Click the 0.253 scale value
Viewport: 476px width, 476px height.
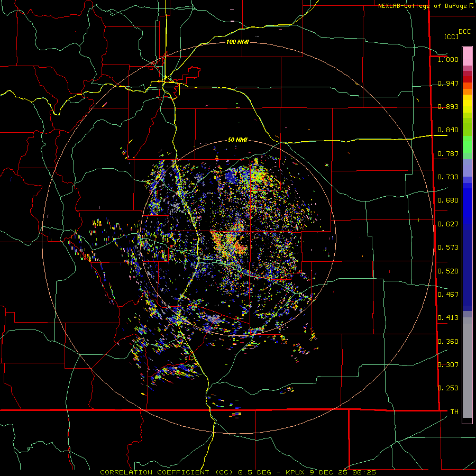click(x=448, y=388)
